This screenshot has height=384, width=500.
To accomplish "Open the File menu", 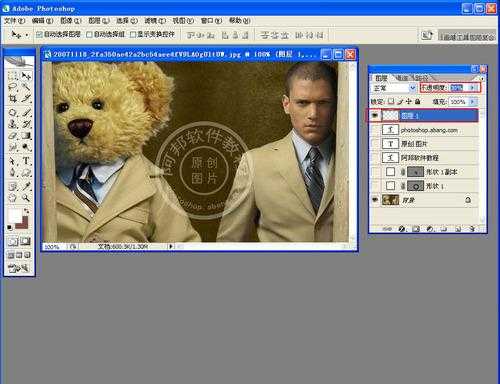I will pos(14,21).
